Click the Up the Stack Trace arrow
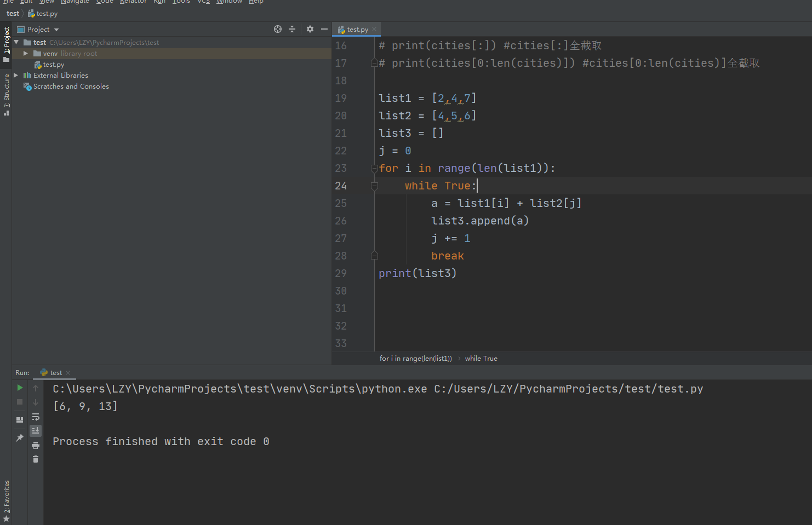The width and height of the screenshot is (812, 525). (x=36, y=388)
